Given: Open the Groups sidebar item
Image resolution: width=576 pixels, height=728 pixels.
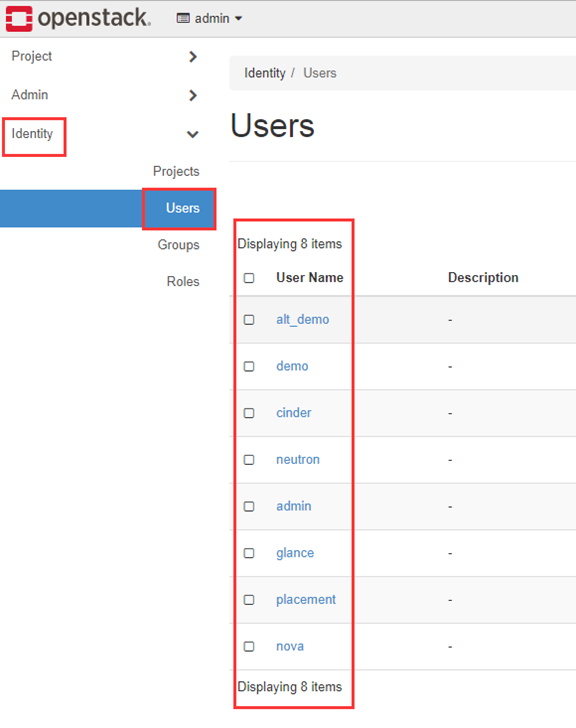Looking at the screenshot, I should tap(178, 245).
